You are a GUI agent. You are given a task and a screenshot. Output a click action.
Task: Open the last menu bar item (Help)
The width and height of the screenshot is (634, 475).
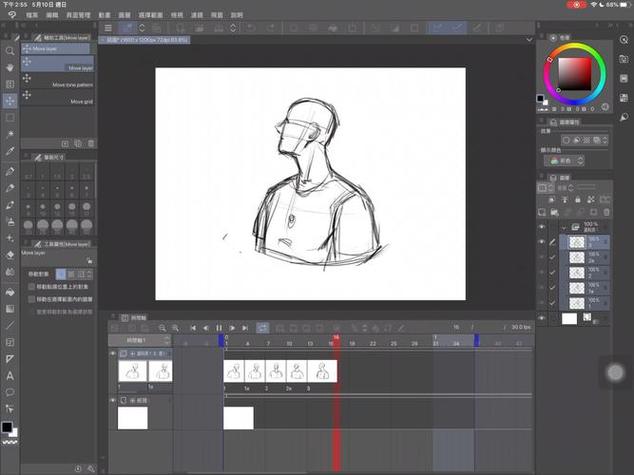tap(237, 15)
